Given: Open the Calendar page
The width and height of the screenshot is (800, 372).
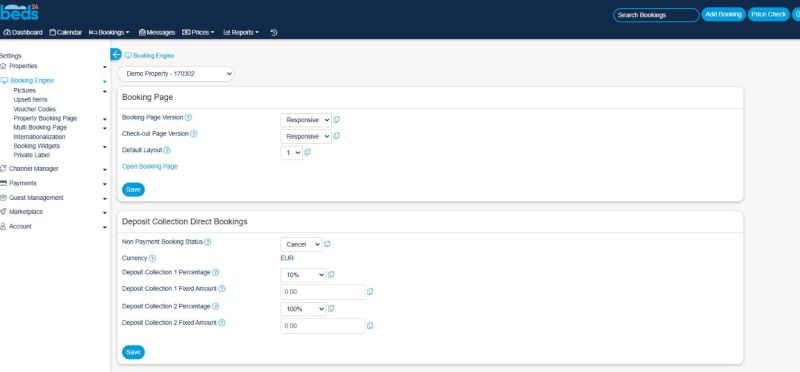Looking at the screenshot, I should click(x=66, y=32).
